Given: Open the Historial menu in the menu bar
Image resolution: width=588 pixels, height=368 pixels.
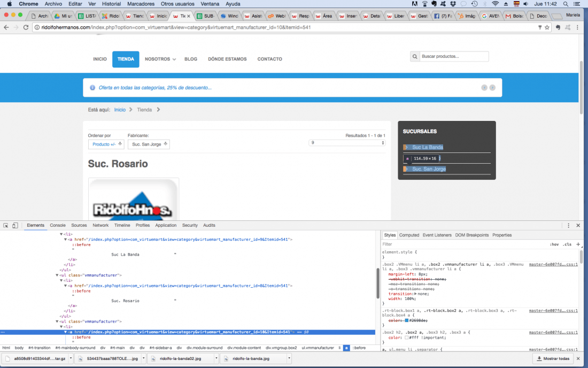Looking at the screenshot, I should (x=111, y=4).
